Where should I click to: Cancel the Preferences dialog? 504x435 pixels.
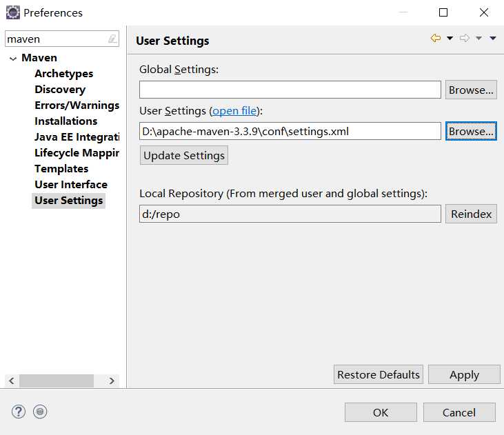point(459,412)
